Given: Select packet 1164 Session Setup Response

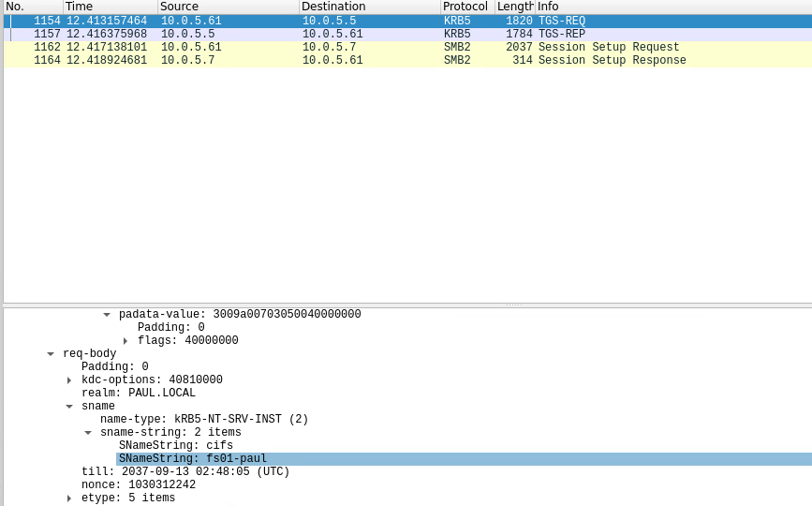Looking at the screenshot, I should click(x=407, y=60).
